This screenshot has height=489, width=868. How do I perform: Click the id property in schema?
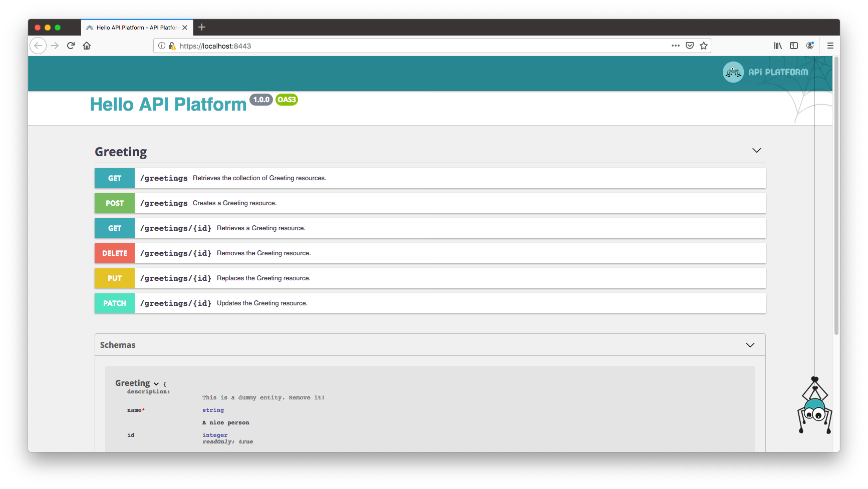pyautogui.click(x=131, y=435)
